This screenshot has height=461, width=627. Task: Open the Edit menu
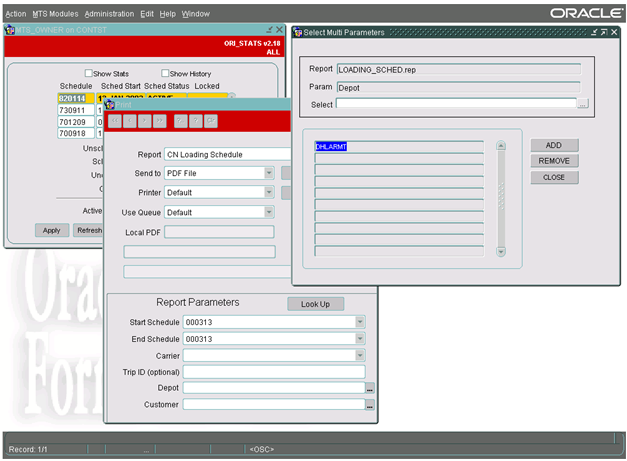tap(147, 14)
